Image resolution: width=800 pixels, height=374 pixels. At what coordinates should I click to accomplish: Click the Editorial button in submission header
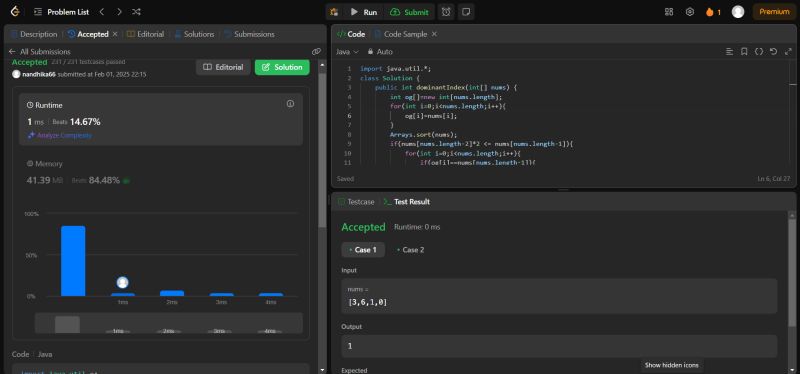coord(223,67)
